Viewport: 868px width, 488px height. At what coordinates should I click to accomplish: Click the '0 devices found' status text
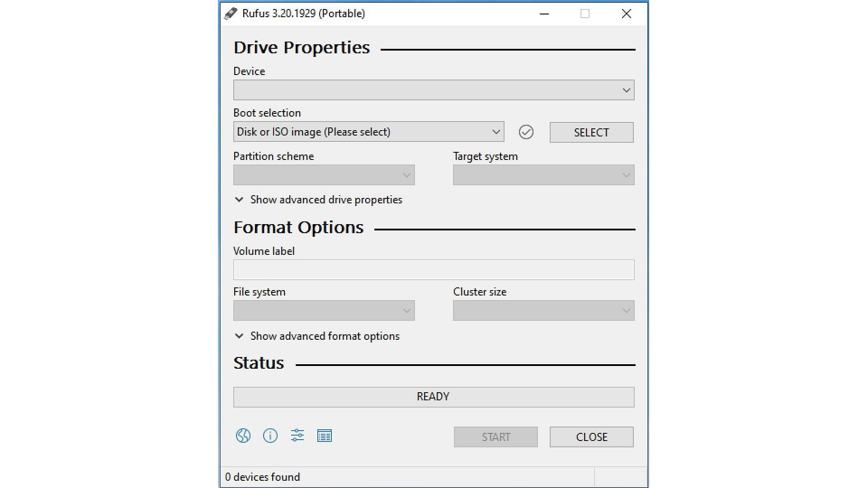coord(262,477)
